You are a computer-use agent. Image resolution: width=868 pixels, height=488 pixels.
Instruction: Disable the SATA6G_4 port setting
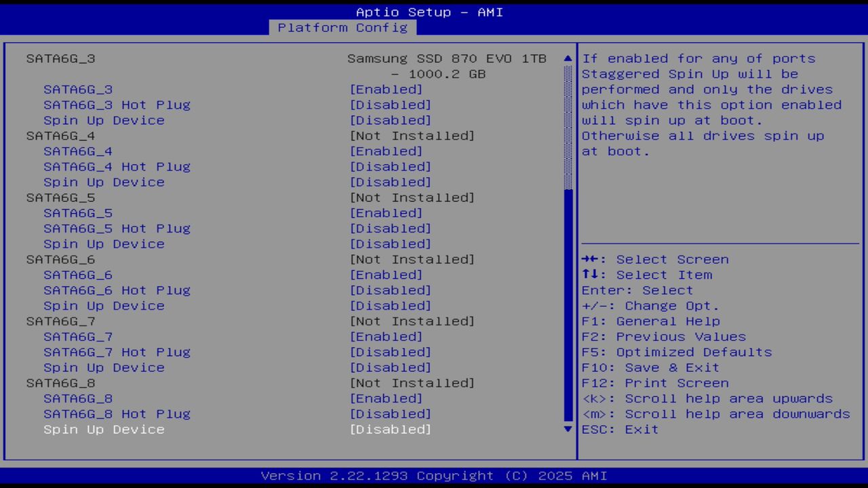click(78, 150)
